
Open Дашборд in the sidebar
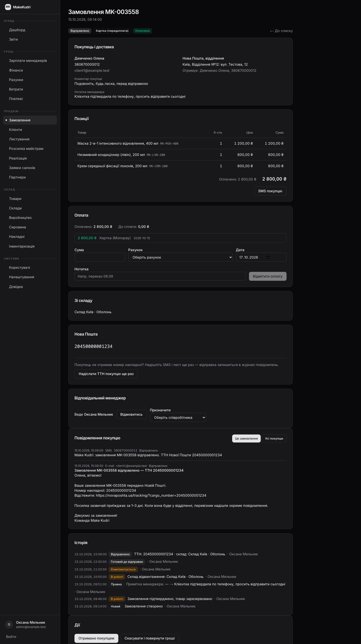[x=30, y=30]
